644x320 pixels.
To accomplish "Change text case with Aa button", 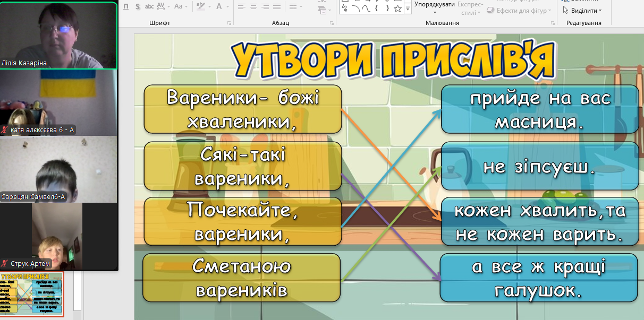I will coord(178,6).
